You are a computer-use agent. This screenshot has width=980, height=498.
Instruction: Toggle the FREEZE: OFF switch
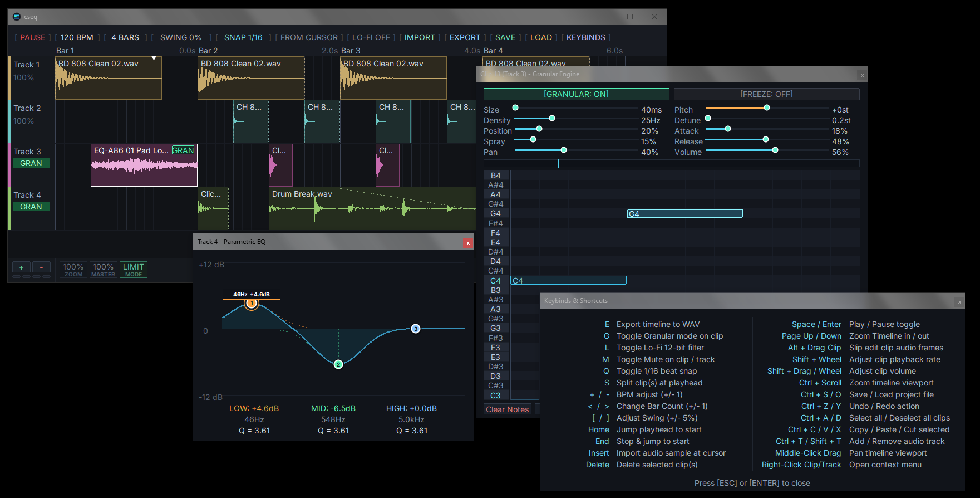[766, 94]
